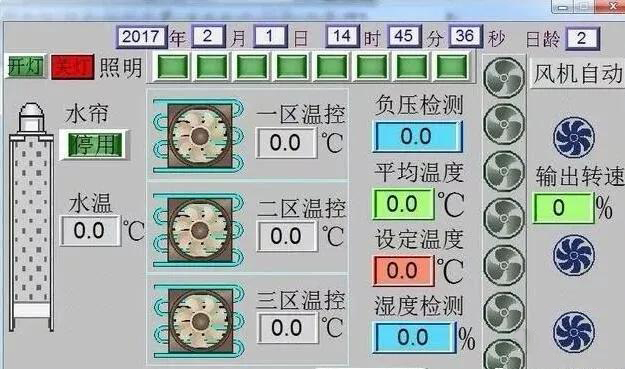Turn on lights with 开灯 button
Image resolution: width=625 pixels, height=369 pixels.
(26, 66)
